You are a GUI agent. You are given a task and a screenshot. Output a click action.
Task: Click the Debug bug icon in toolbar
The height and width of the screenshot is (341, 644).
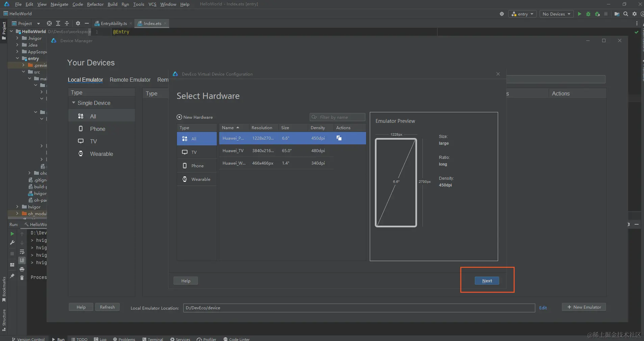pyautogui.click(x=588, y=14)
